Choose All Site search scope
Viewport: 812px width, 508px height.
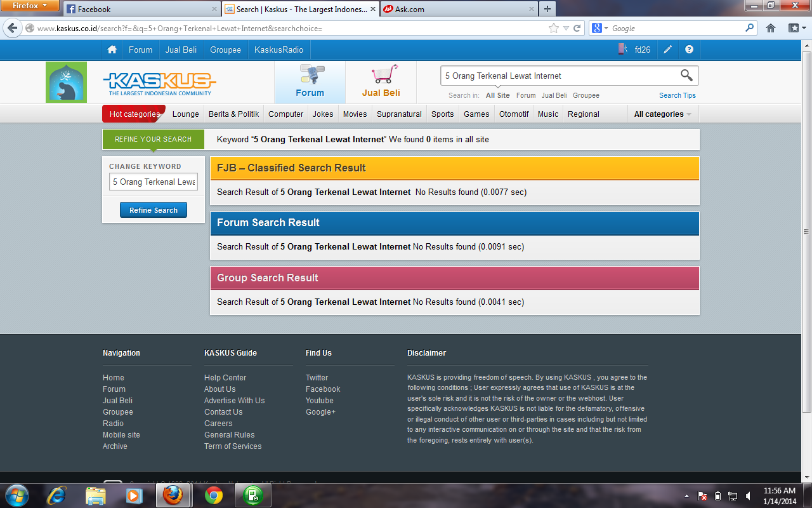click(498, 95)
